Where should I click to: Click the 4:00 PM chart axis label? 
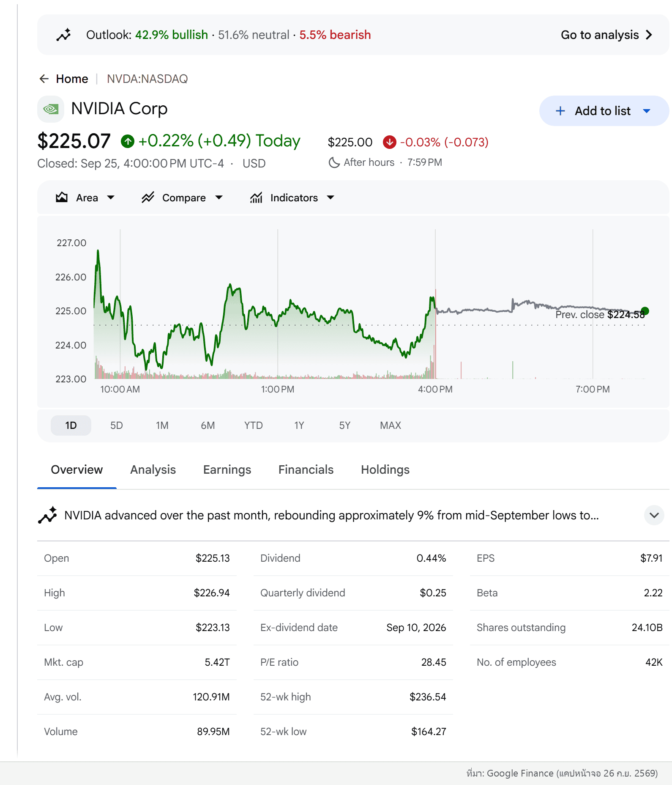coord(435,389)
